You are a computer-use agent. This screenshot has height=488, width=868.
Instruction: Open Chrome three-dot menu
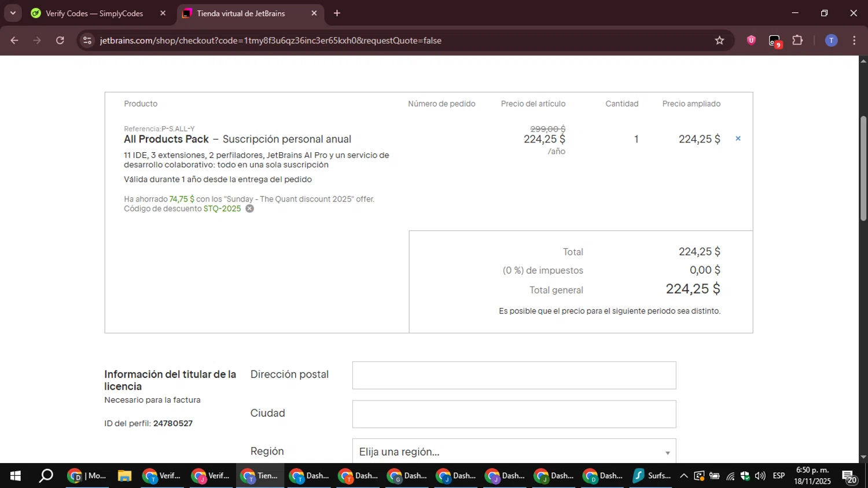point(854,41)
